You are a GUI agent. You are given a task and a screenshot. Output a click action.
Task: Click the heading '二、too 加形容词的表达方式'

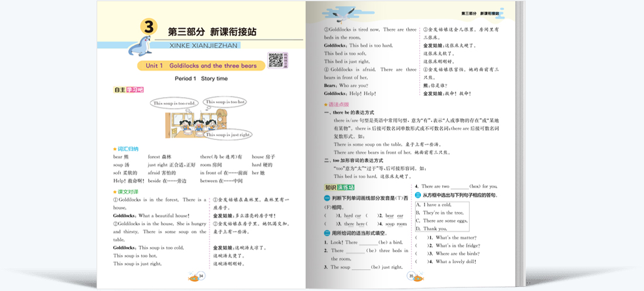click(x=354, y=160)
